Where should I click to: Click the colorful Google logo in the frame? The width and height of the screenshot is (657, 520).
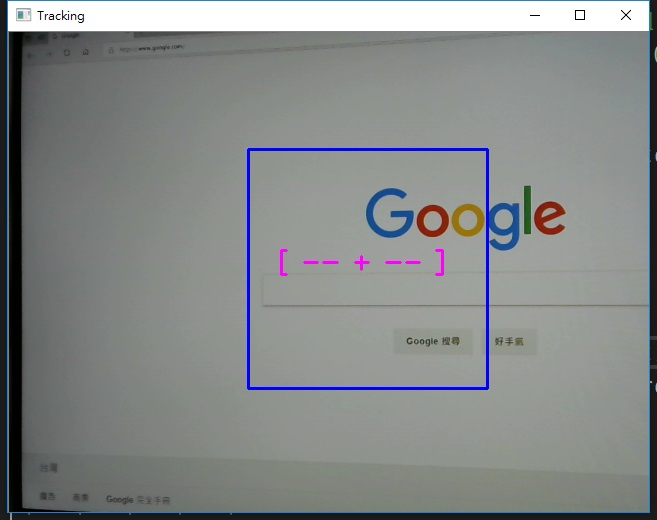(466, 217)
